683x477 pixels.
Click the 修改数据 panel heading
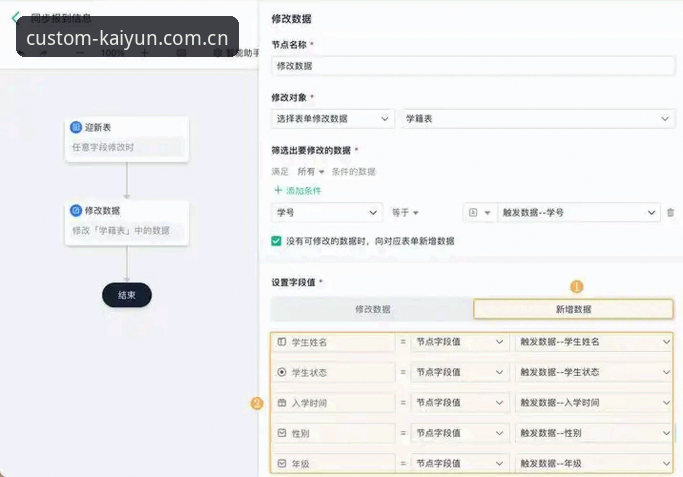[291, 19]
